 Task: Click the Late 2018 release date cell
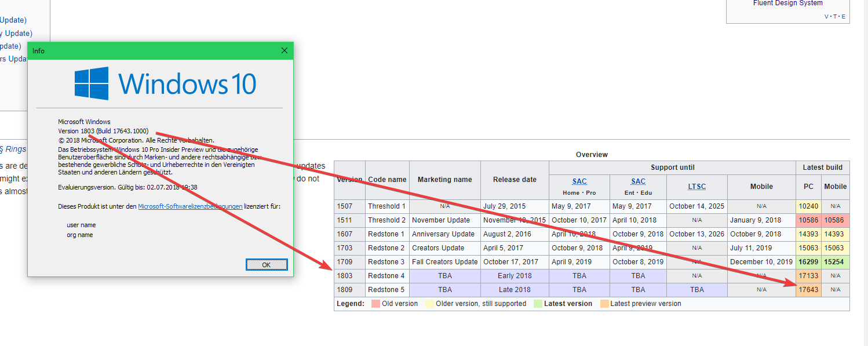click(515, 290)
